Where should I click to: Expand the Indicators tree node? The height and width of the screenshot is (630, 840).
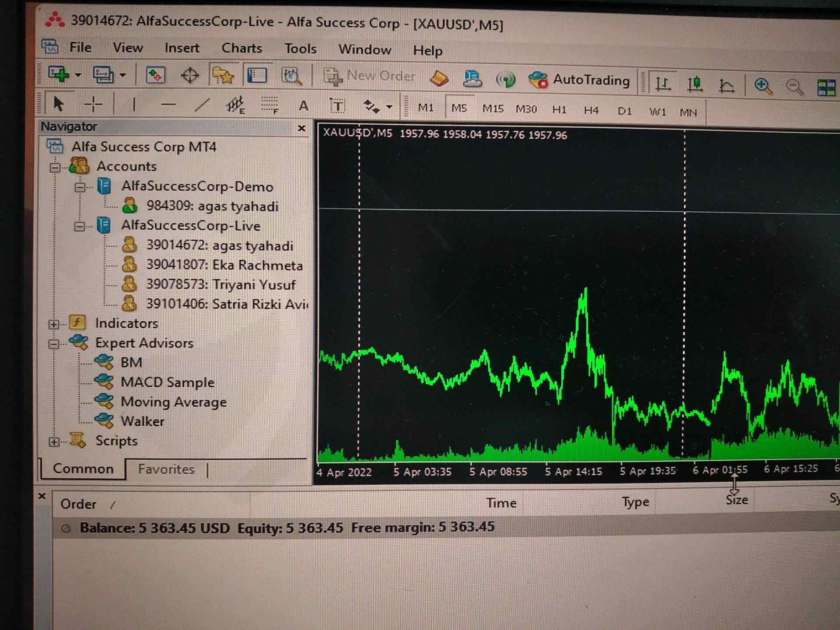pyautogui.click(x=54, y=324)
